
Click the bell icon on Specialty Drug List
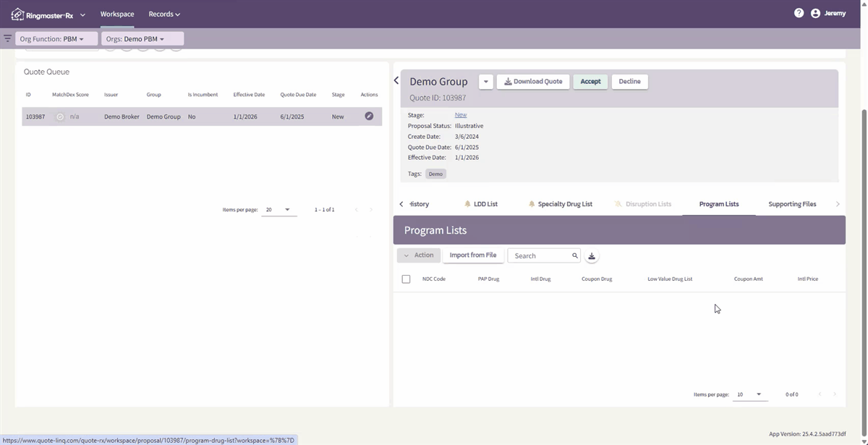pyautogui.click(x=532, y=204)
